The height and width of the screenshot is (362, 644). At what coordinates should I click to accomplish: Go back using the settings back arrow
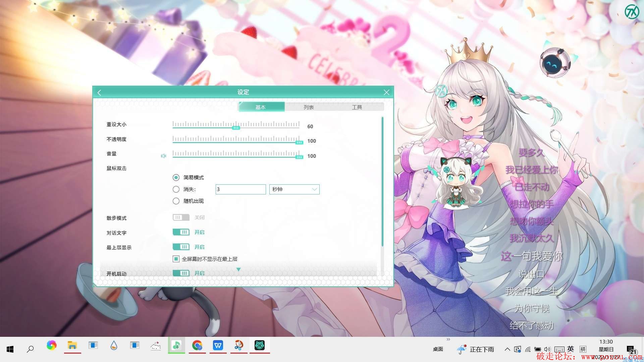pos(99,92)
